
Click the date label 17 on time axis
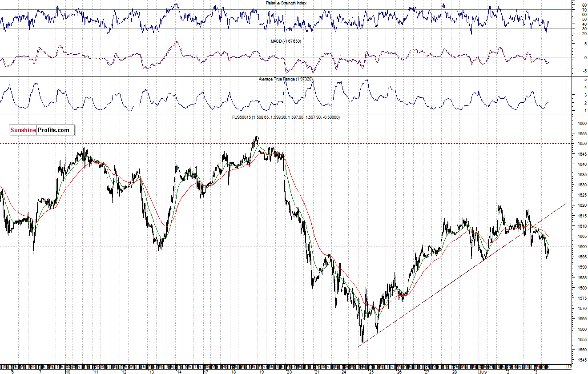(x=206, y=371)
